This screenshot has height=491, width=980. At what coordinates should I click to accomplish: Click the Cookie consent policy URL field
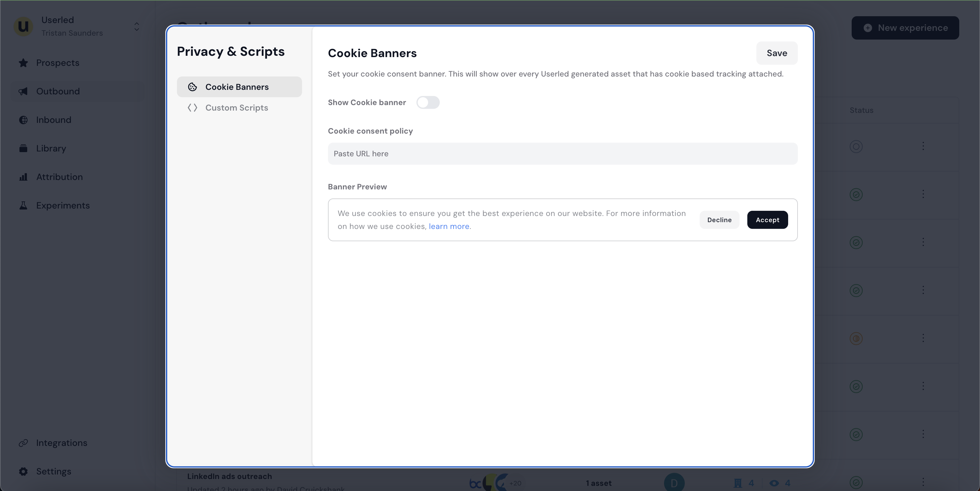562,154
